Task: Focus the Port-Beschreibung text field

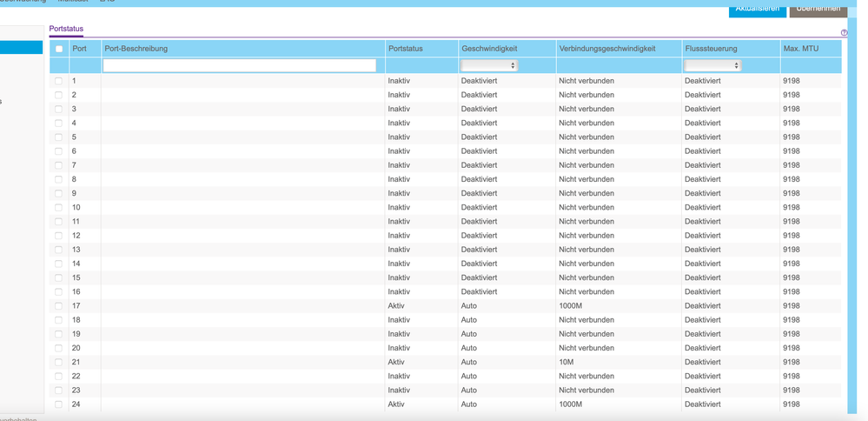Action: 239,65
